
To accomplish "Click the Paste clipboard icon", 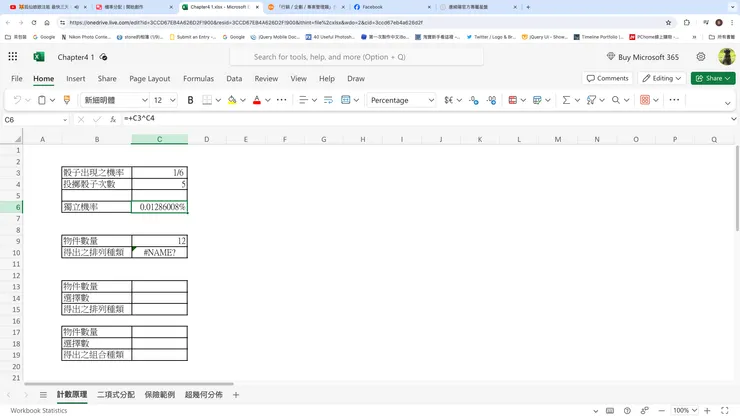I will pyautogui.click(x=42, y=100).
